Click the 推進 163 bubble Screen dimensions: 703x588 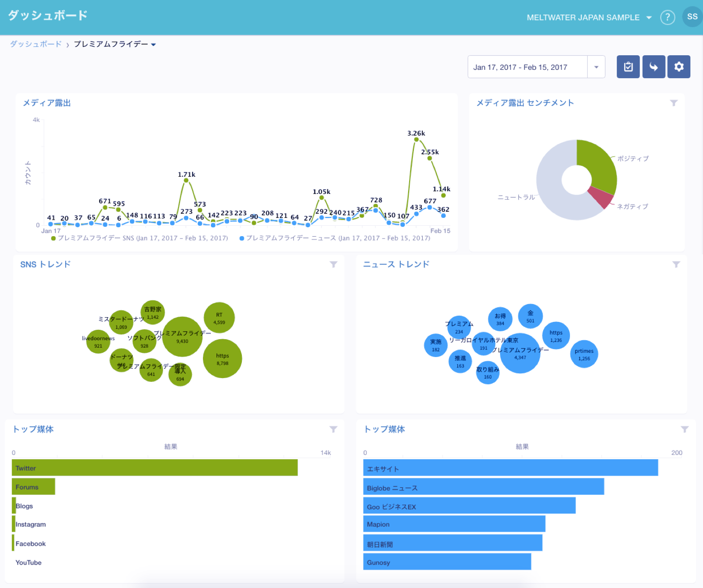pyautogui.click(x=460, y=361)
